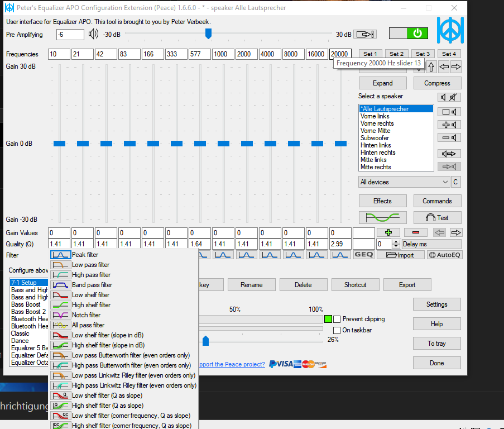Screen dimensions: 504x429
Task: Enable Prevent clipping checkbox
Action: [x=337, y=319]
